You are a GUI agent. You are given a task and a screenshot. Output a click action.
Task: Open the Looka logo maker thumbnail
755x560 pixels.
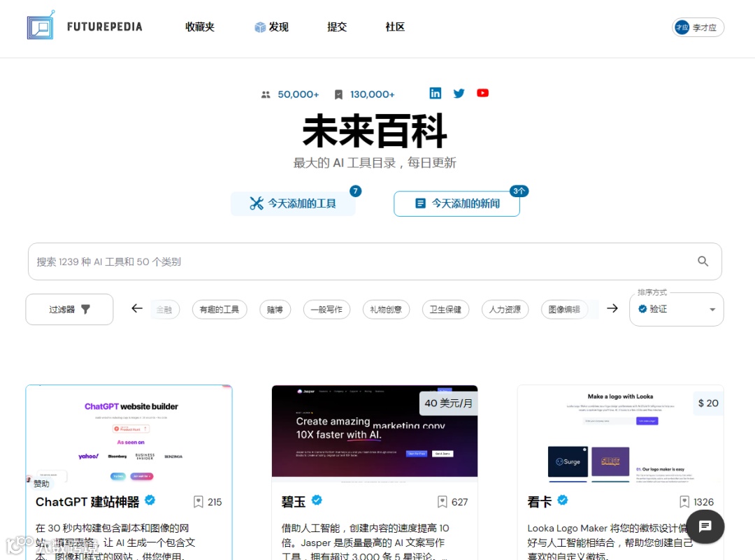(x=620, y=433)
